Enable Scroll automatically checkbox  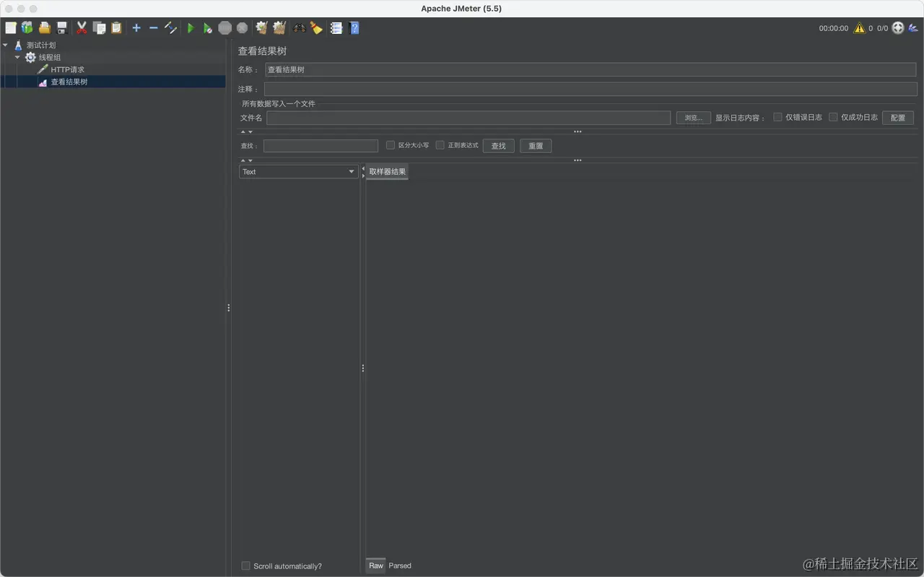246,565
